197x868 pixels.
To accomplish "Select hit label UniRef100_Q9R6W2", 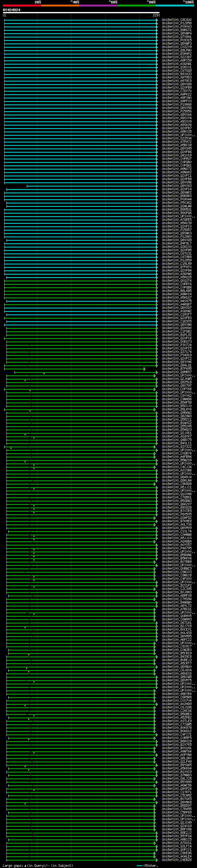I will tap(176, 412).
